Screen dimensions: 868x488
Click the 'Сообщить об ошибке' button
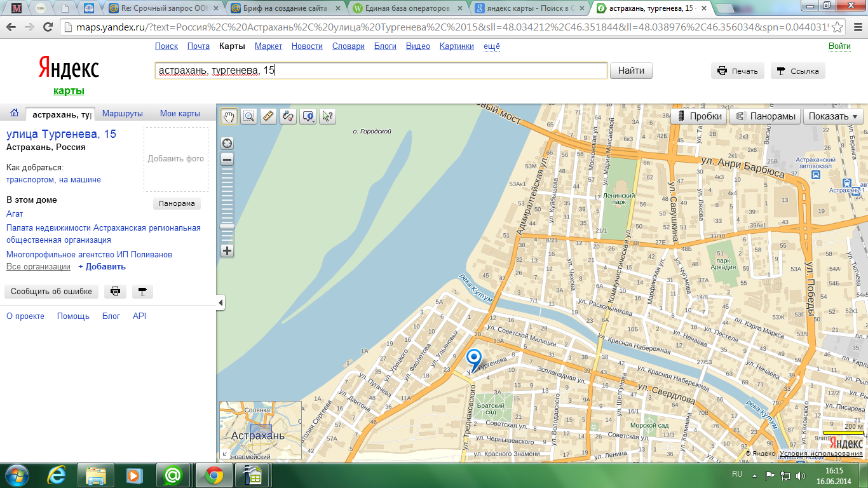pyautogui.click(x=51, y=292)
